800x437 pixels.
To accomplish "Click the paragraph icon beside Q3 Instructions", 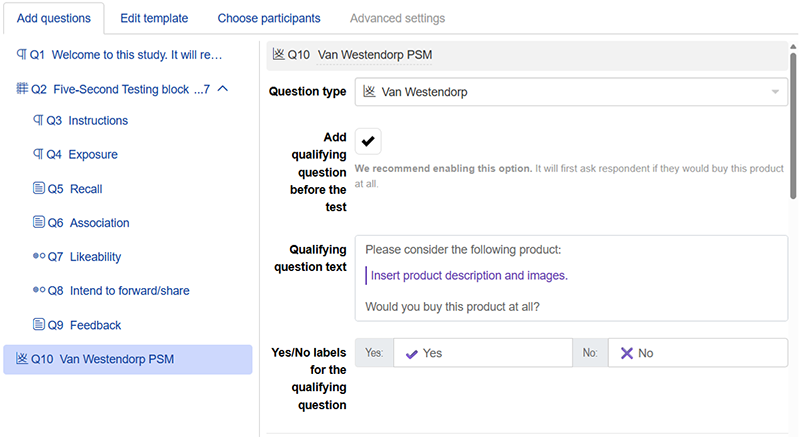I will pos(38,120).
